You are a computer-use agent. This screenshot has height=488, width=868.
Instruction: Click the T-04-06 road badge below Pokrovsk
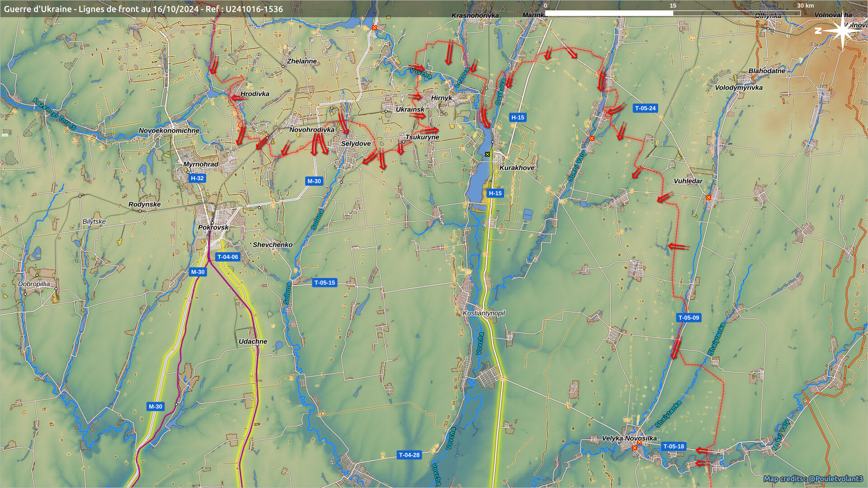tap(227, 257)
